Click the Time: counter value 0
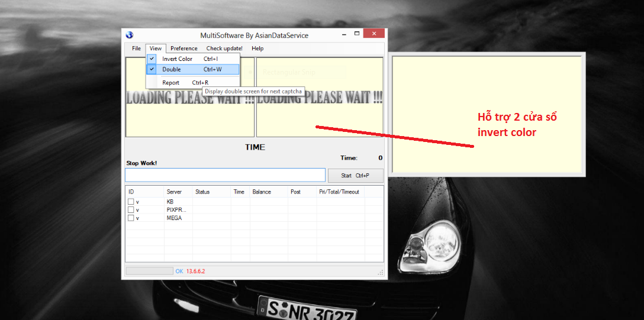This screenshot has width=644, height=320. pos(381,158)
